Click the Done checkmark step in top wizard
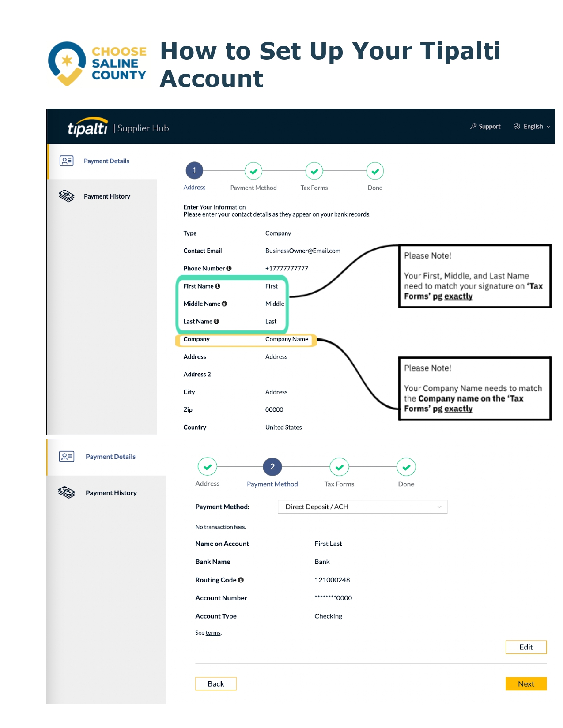Image resolution: width=563 pixels, height=728 pixels. click(x=375, y=171)
